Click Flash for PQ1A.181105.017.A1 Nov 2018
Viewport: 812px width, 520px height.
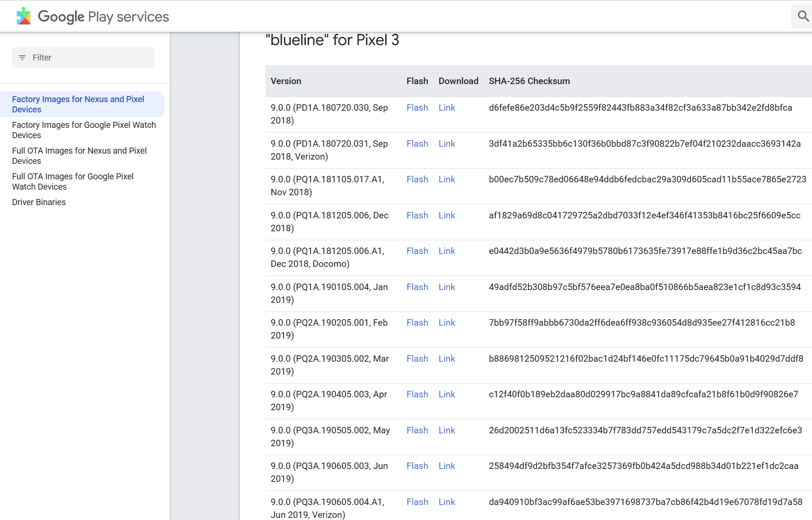[417, 179]
